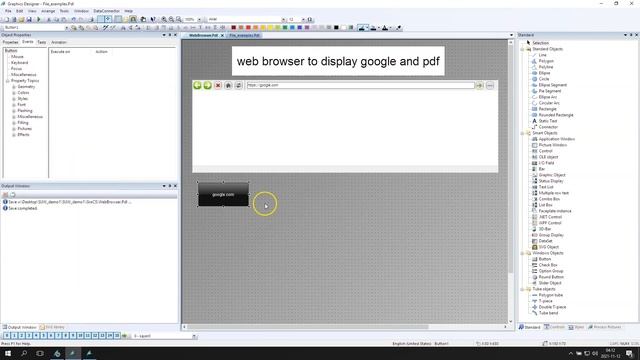Open the Windows Start menu

click(8, 353)
